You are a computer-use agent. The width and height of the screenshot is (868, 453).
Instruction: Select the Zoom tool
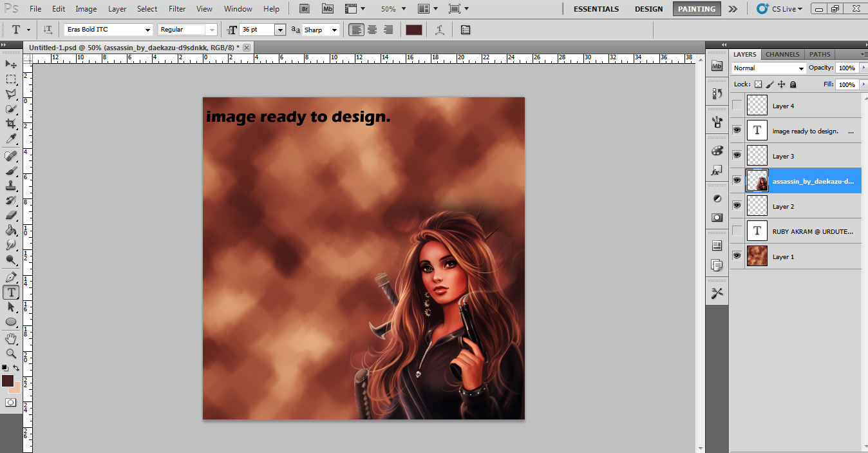coord(11,354)
